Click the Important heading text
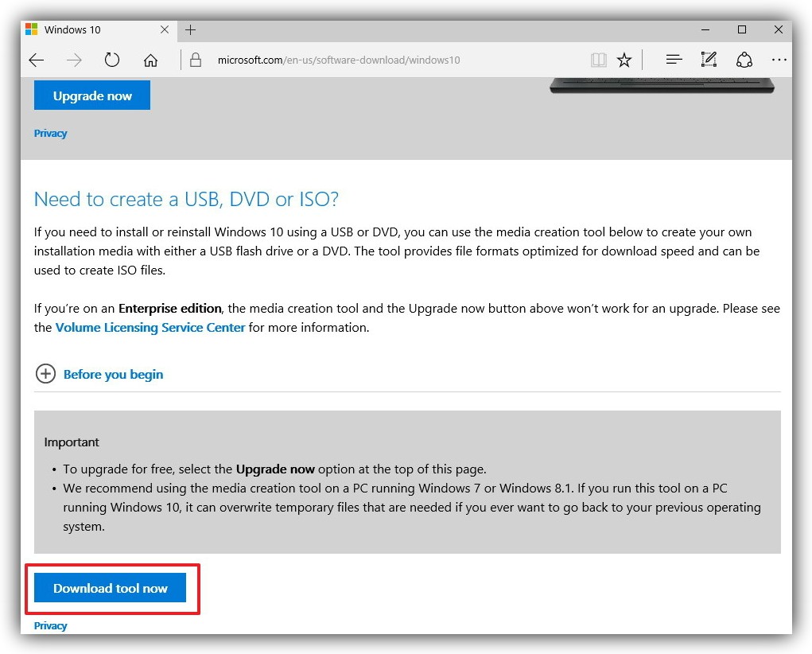Screen dimensions: 812x654 pos(72,442)
